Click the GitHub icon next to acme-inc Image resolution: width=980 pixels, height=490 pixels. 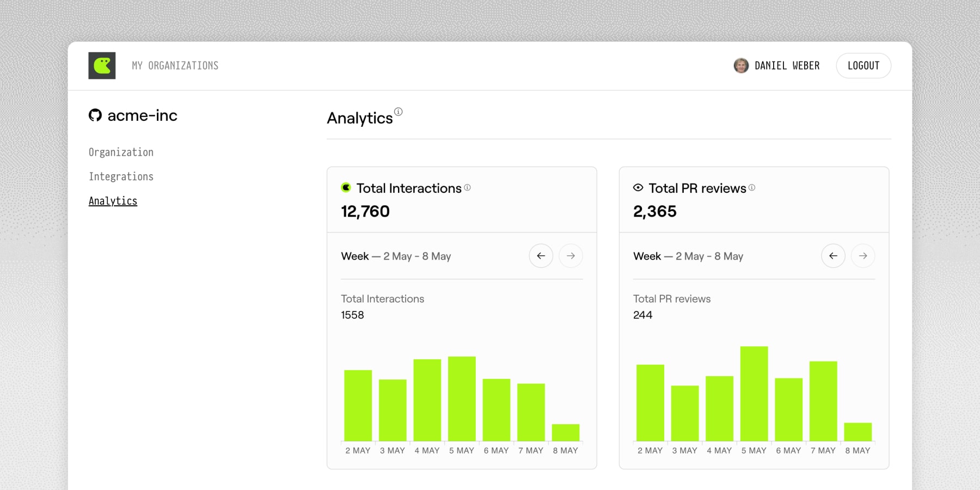(94, 115)
